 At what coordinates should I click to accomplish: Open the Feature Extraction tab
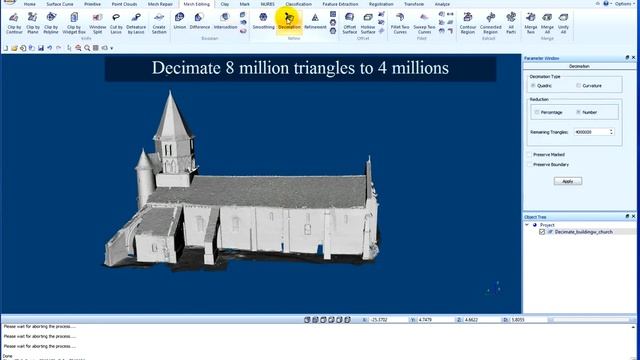click(x=340, y=4)
